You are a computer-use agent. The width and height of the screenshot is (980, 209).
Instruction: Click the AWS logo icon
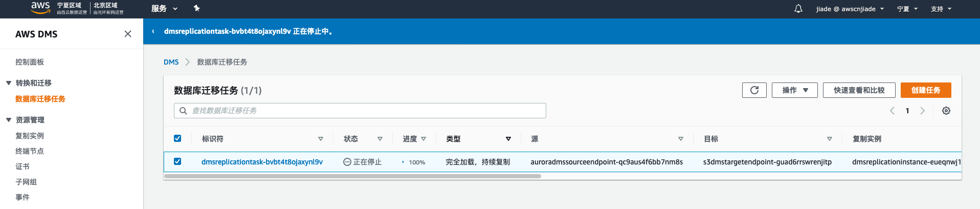point(40,8)
